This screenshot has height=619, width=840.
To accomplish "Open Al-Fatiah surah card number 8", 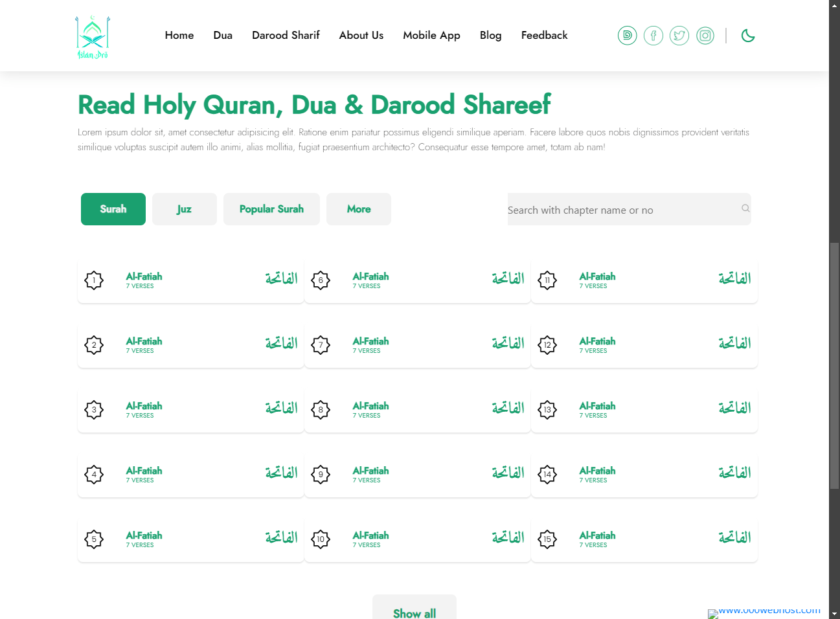I will pos(418,410).
